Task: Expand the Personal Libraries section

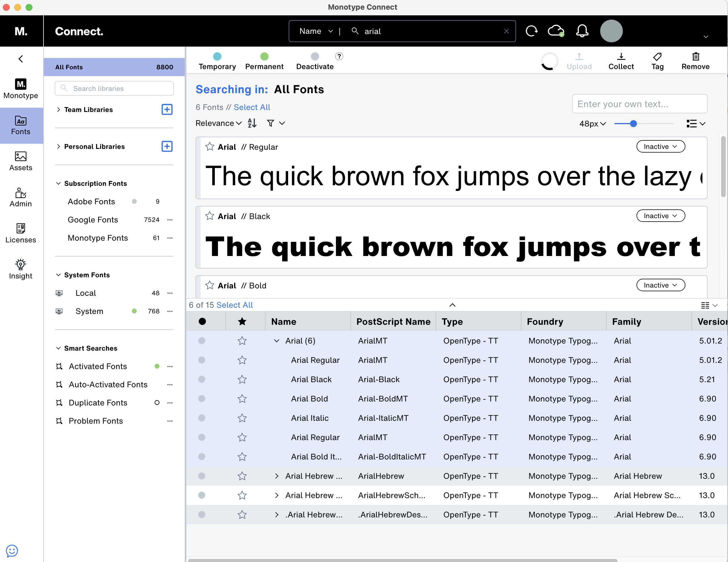Action: tap(59, 147)
